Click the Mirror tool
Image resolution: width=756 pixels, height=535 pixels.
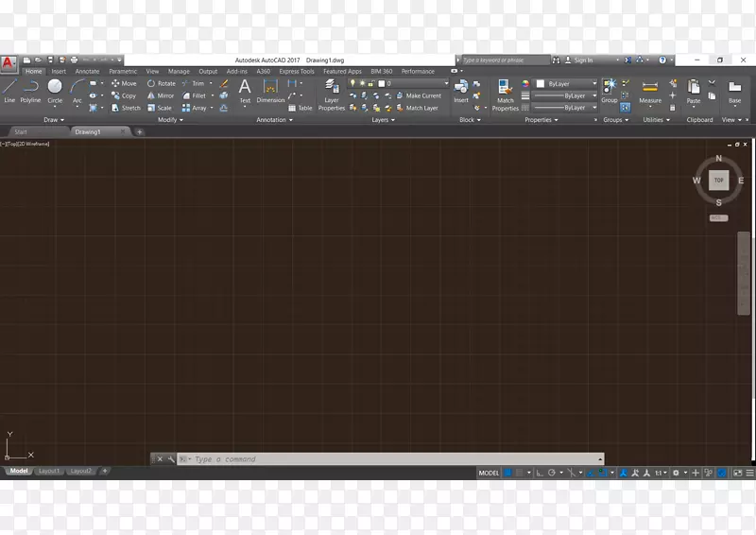tap(161, 95)
